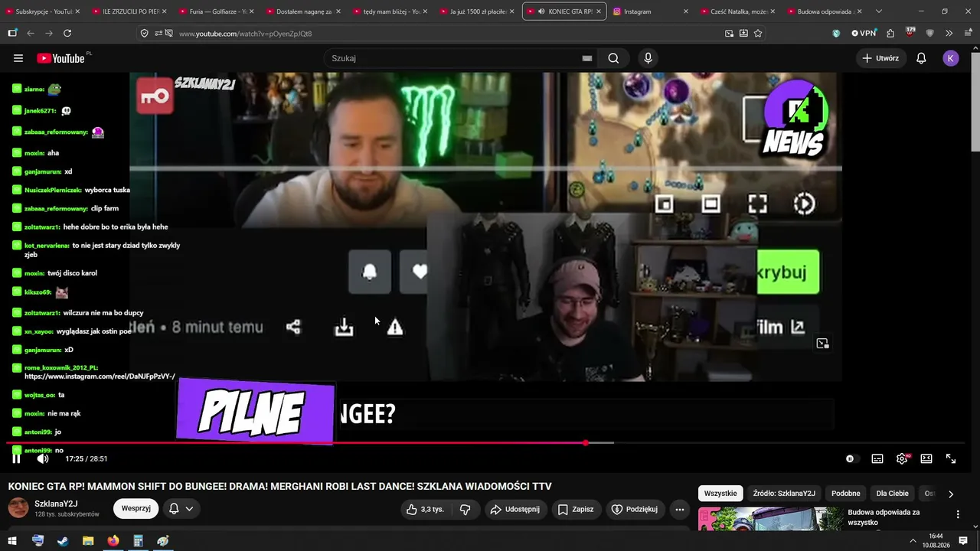980x551 pixels.
Task: Toggle subtitles in the video player
Action: pyautogui.click(x=877, y=458)
